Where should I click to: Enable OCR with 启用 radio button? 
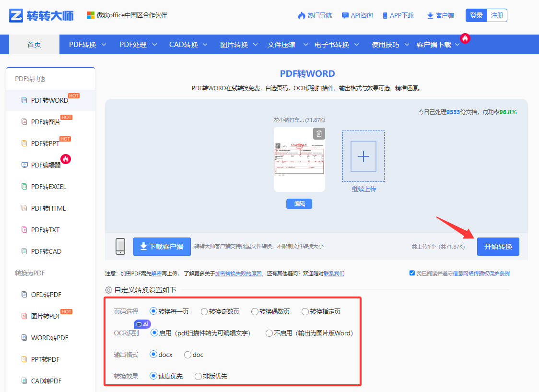[x=154, y=333]
